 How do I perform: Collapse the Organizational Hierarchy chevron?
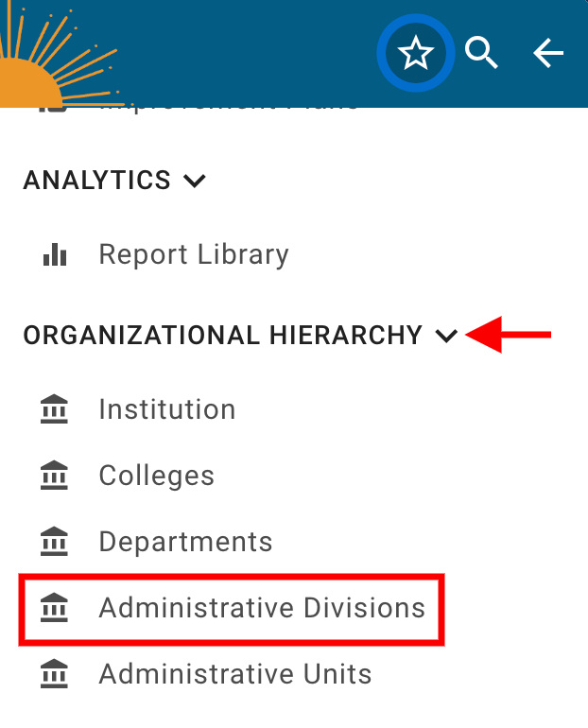coord(446,336)
